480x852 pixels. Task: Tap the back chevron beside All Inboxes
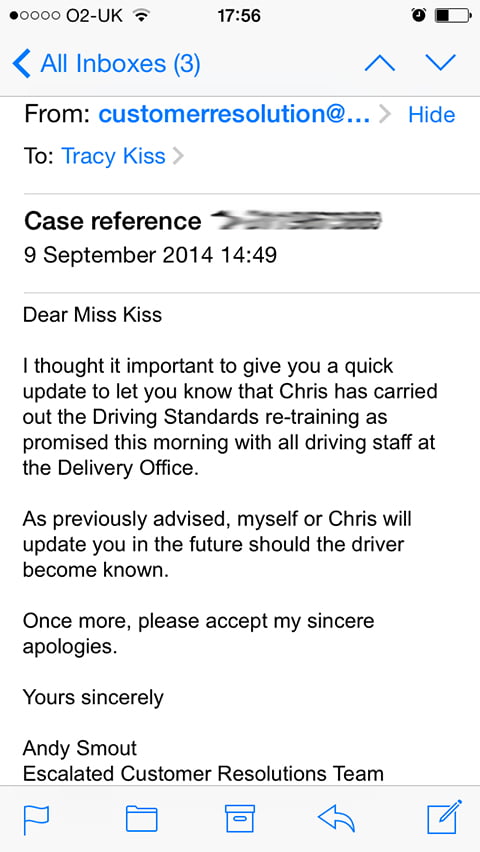click(x=21, y=64)
